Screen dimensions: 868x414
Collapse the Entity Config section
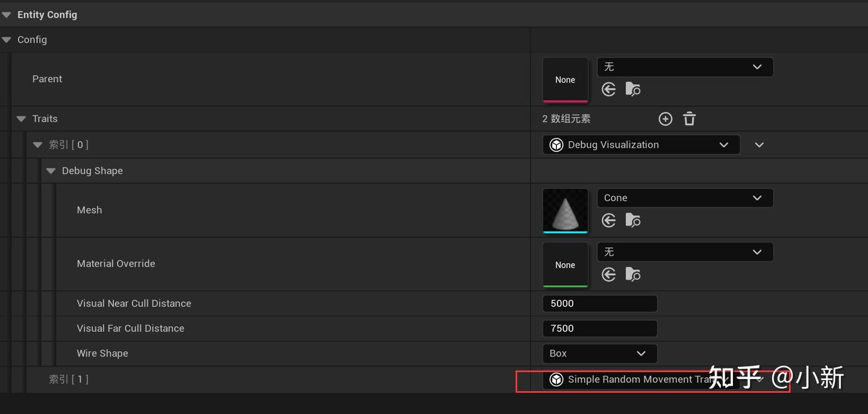pos(7,14)
